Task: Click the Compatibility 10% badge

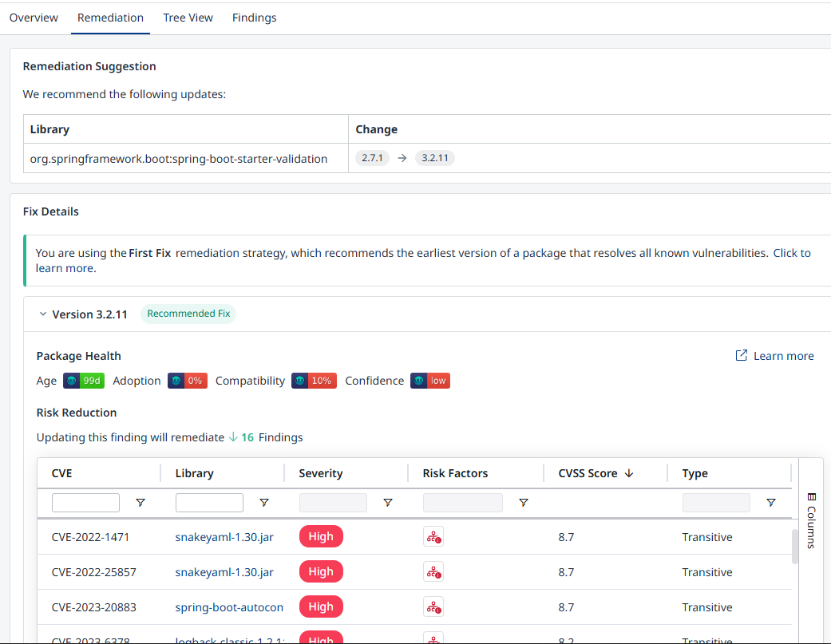Action: click(x=313, y=381)
